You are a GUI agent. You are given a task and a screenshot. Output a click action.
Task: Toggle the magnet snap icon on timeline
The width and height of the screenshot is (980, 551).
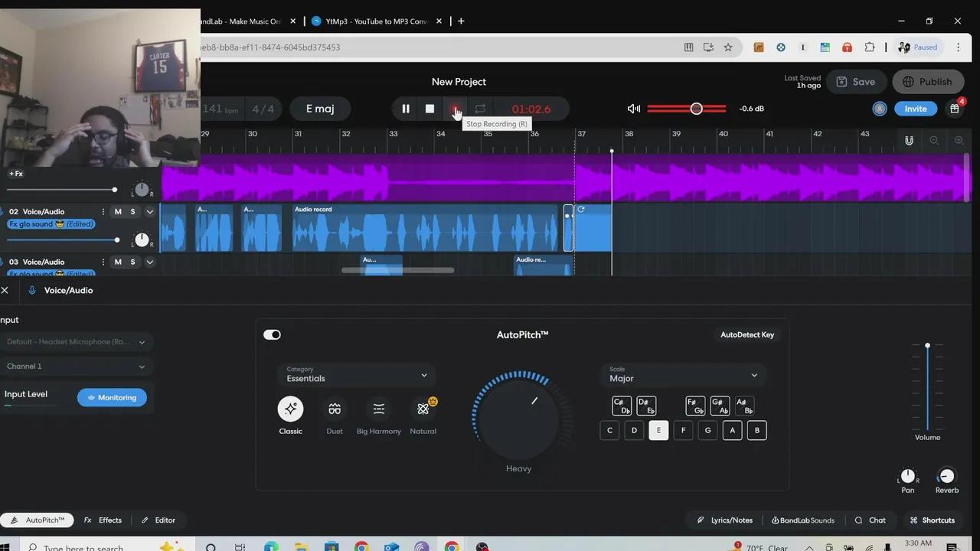pos(909,140)
